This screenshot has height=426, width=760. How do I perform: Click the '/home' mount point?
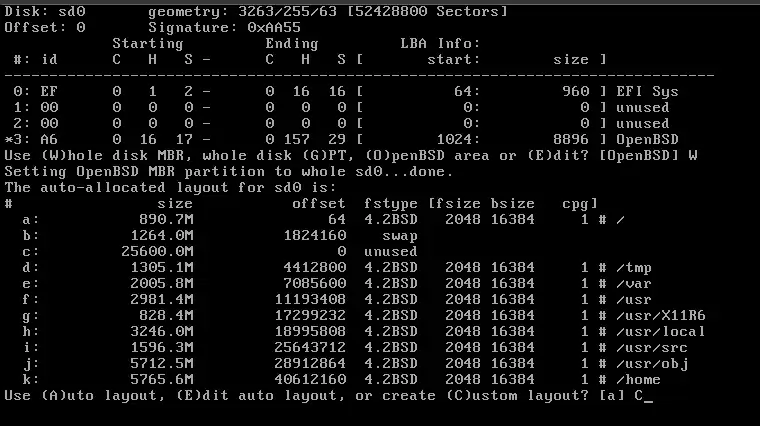tap(638, 379)
